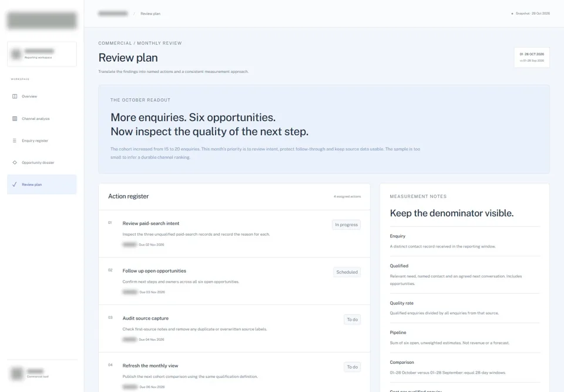Click the Quality rate definition term
This screenshot has width=564, height=392.
[x=401, y=303]
